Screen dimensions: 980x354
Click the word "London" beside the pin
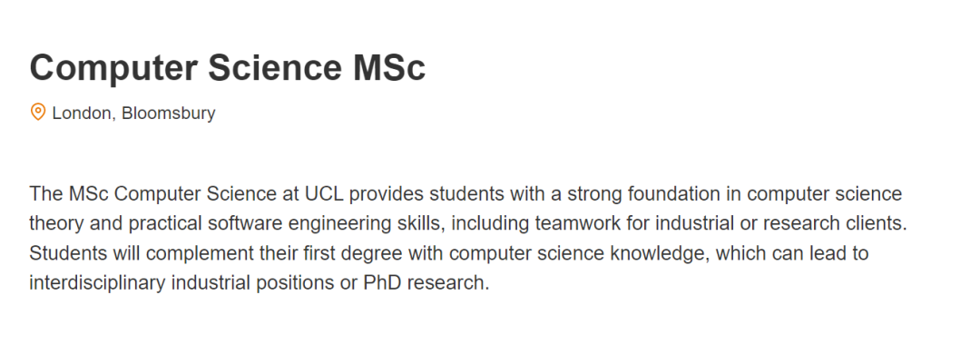[x=82, y=113]
